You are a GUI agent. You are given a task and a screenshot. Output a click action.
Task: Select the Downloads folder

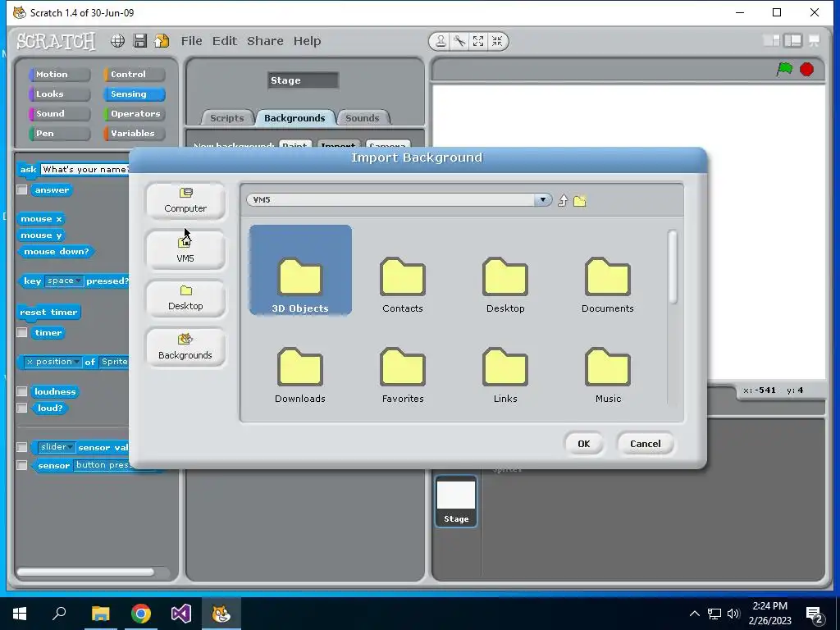300,375
